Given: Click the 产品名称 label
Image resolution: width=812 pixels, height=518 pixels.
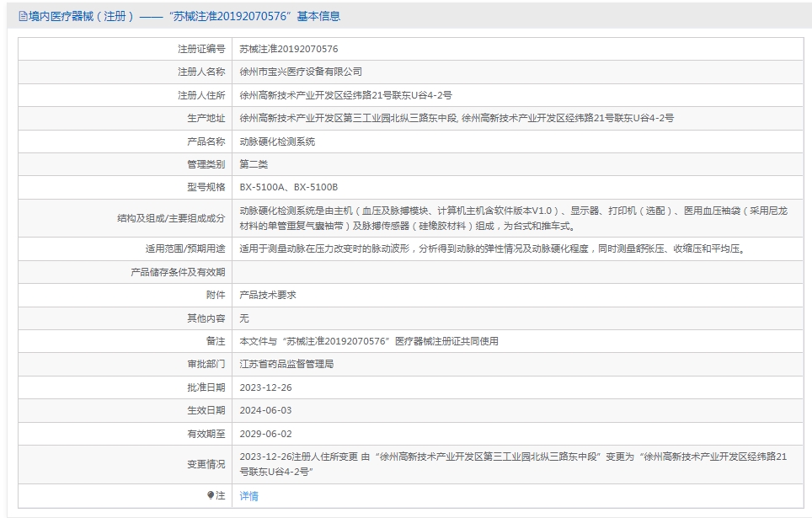Looking at the screenshot, I should click(206, 142).
